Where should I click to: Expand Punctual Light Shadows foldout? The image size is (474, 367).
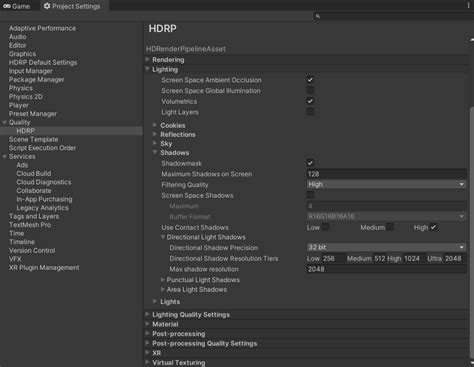tap(163, 279)
